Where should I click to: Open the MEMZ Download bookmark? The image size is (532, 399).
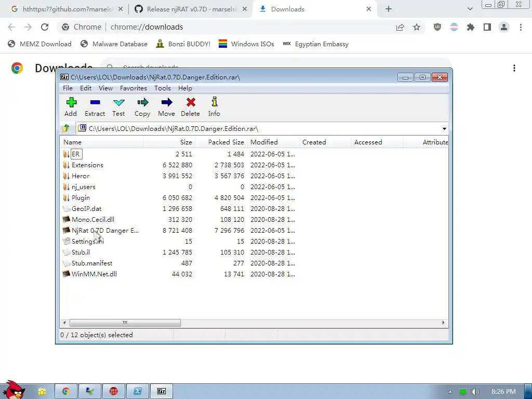coord(39,44)
